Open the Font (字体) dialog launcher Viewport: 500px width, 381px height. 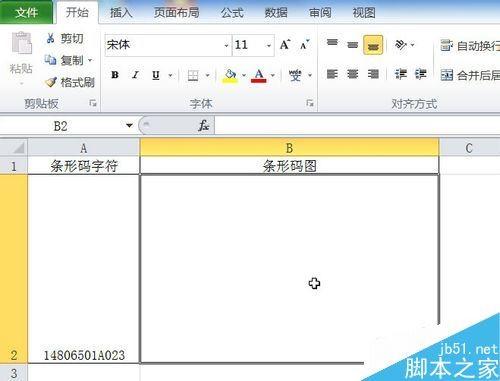[x=310, y=103]
